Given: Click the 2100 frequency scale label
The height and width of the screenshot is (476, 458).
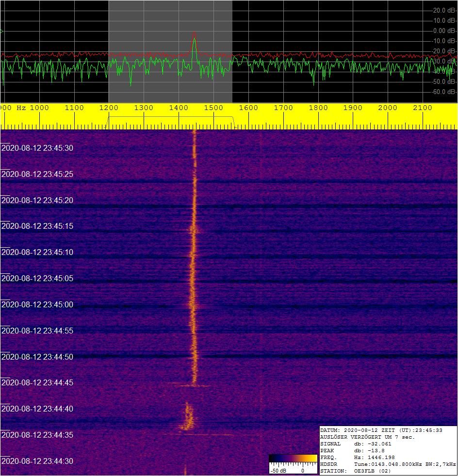Looking at the screenshot, I should tap(423, 108).
